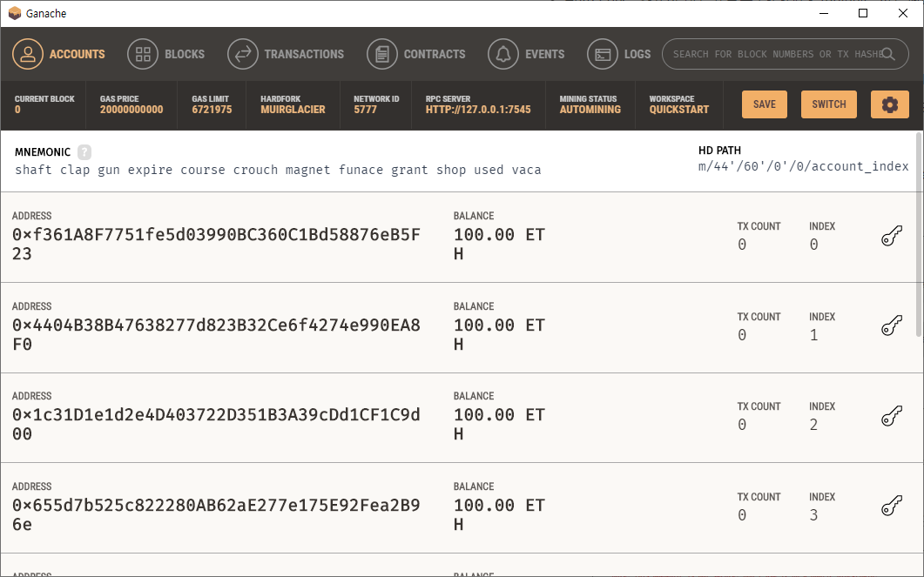This screenshot has height=577, width=924.
Task: Click the MNEMONIC label
Action: click(x=43, y=152)
